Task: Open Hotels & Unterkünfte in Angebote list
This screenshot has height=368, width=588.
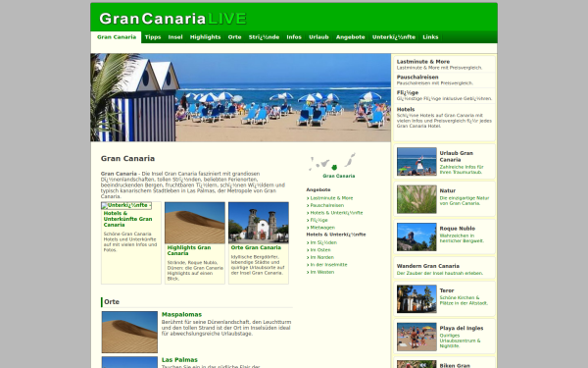Action: pos(336,213)
